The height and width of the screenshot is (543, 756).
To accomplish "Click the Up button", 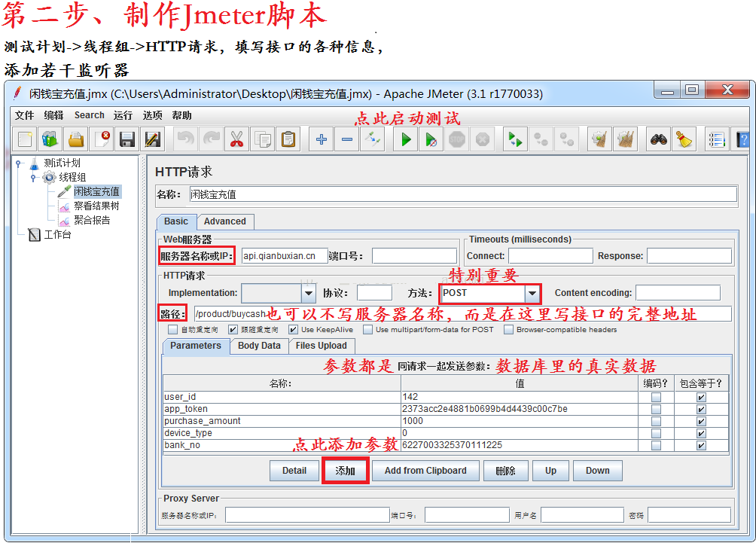I will point(550,471).
